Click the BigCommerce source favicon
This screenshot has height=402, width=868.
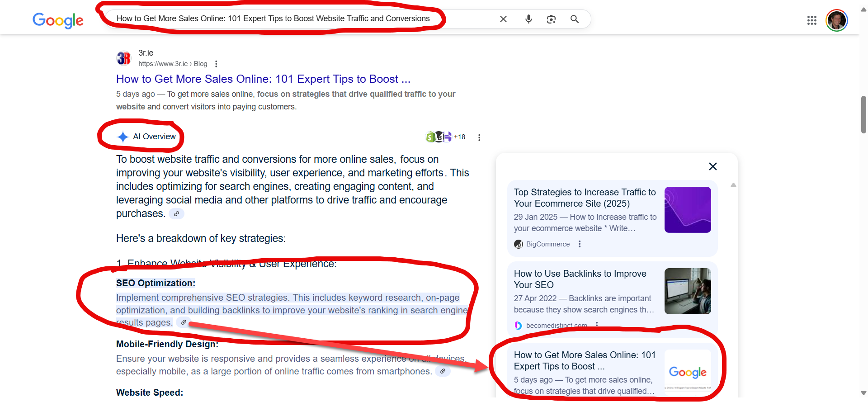tap(519, 244)
